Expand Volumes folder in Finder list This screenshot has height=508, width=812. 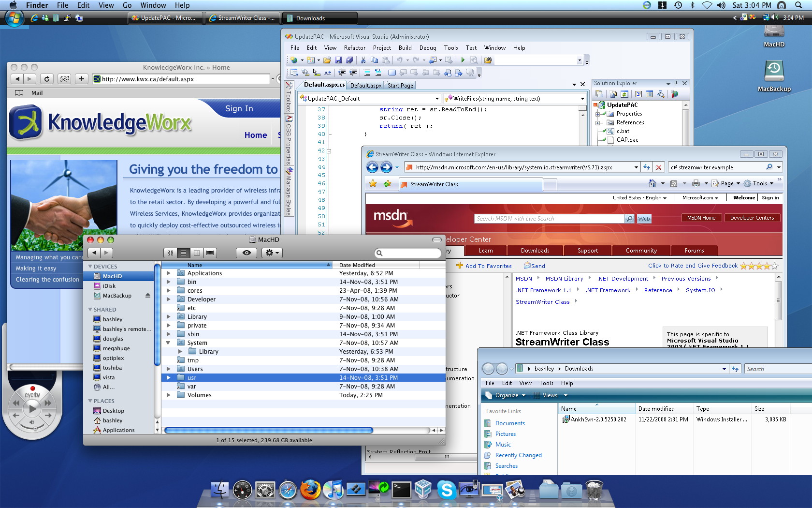[168, 395]
